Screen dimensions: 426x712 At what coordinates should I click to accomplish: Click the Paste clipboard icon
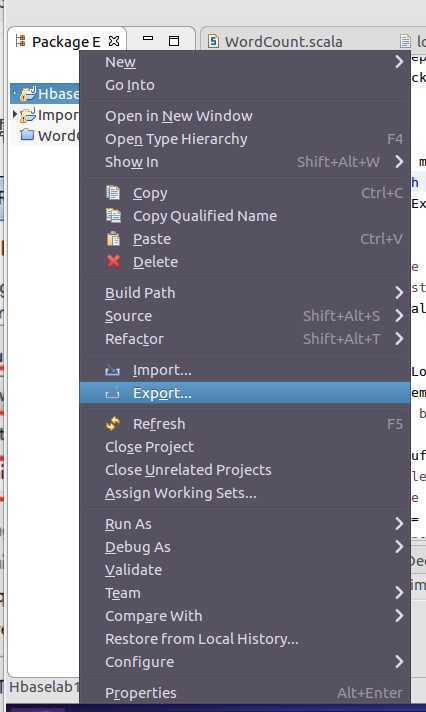(x=113, y=239)
